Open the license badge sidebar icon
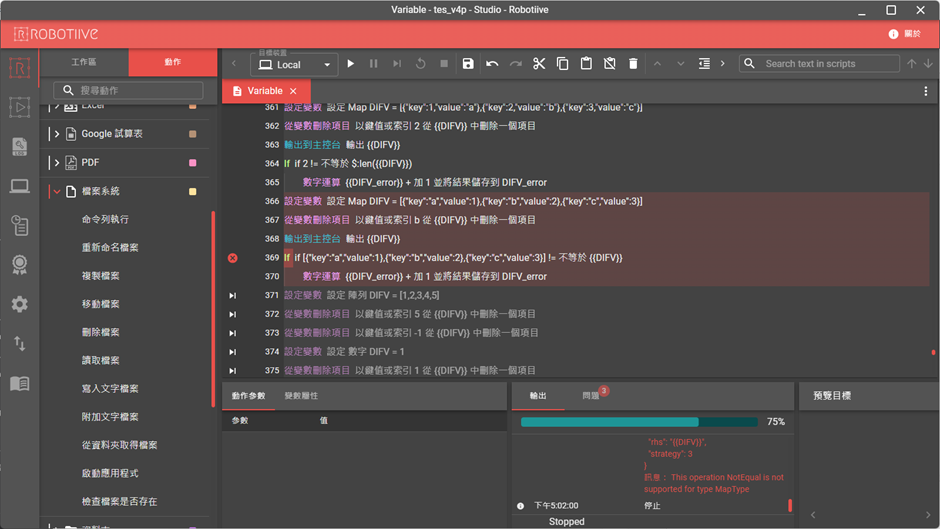This screenshot has width=940, height=529. tap(19, 264)
